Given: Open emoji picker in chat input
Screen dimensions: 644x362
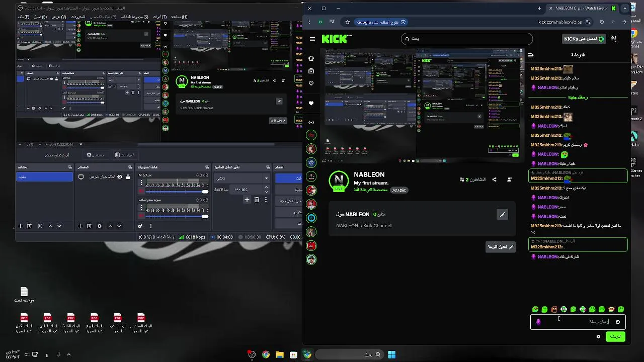Looking at the screenshot, I should point(618,322).
